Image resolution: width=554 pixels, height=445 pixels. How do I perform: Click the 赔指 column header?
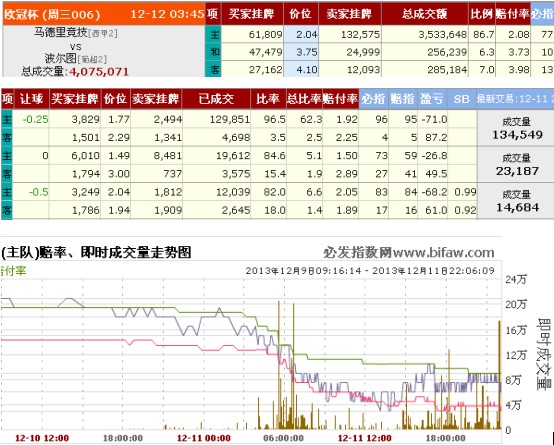(x=402, y=99)
